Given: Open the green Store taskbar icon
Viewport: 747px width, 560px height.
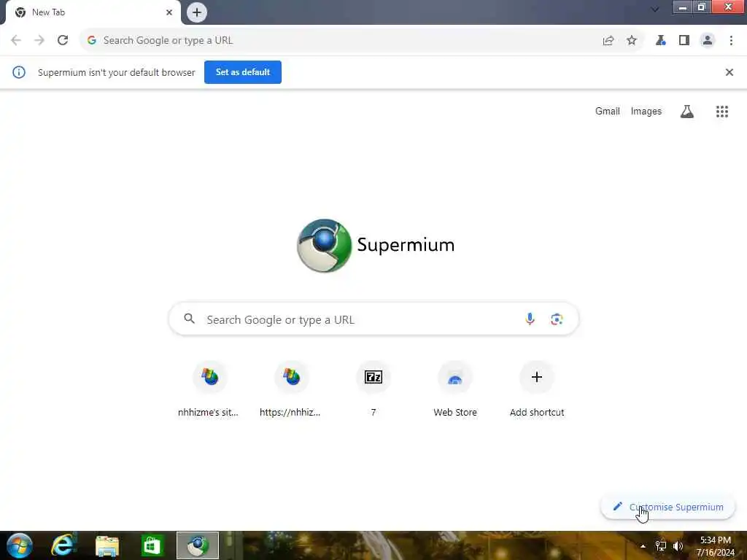Looking at the screenshot, I should click(152, 545).
